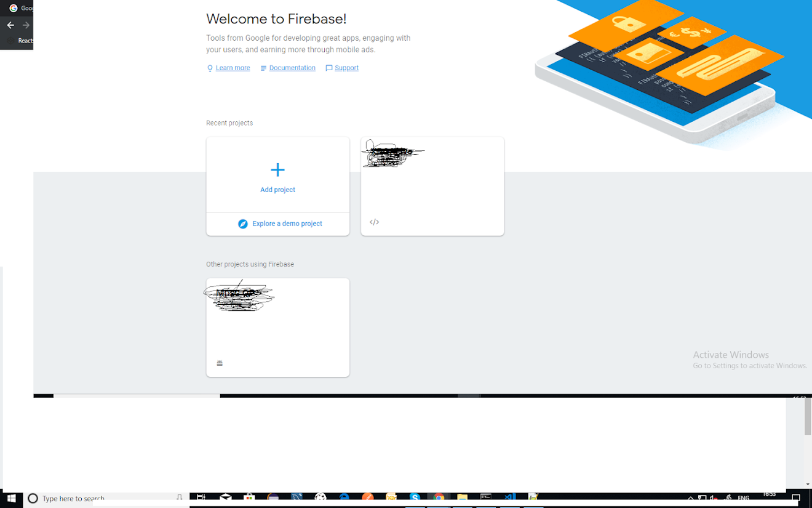
Task: Click the small platform icon on other project card
Action: point(220,363)
